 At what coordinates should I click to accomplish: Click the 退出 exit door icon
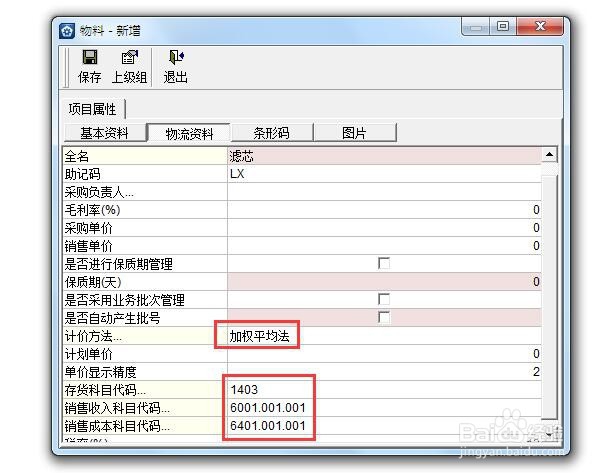[x=176, y=57]
